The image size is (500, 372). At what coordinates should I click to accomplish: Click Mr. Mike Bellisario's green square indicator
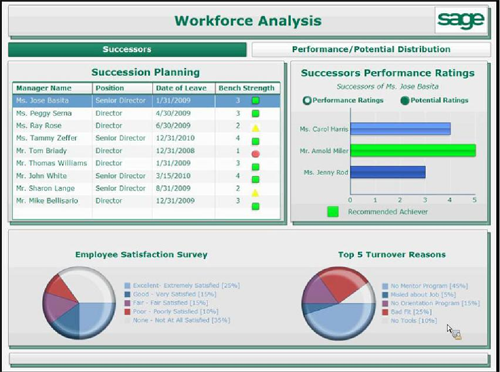[256, 207]
